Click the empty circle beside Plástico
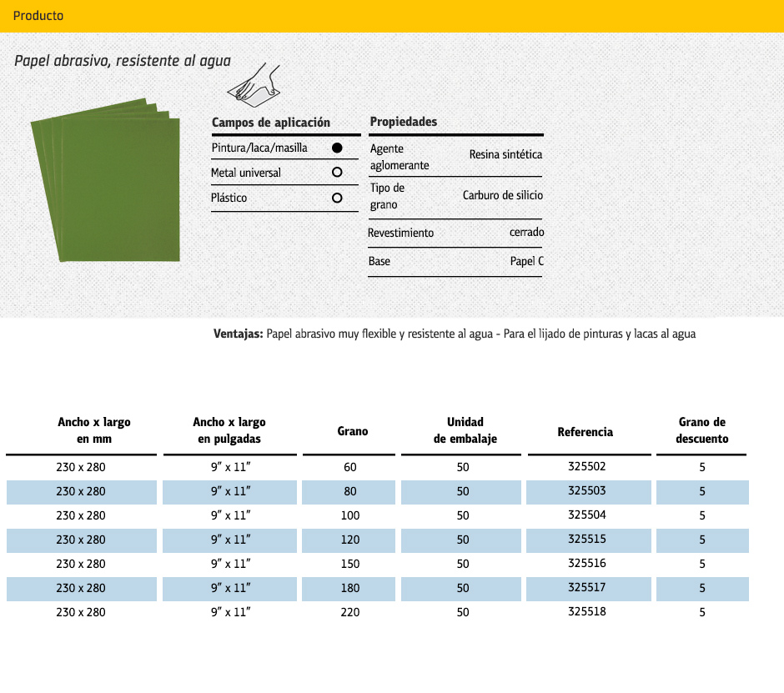The image size is (784, 693). [x=337, y=198]
